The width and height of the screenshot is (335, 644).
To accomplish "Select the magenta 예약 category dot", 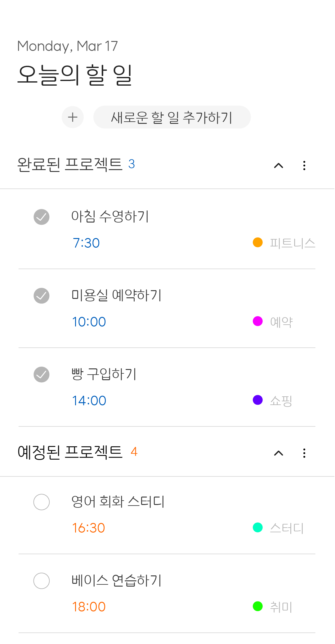I will pos(258,321).
